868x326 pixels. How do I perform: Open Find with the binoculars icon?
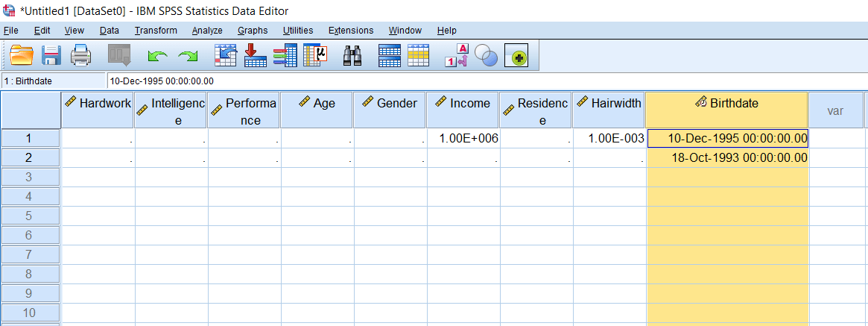352,55
